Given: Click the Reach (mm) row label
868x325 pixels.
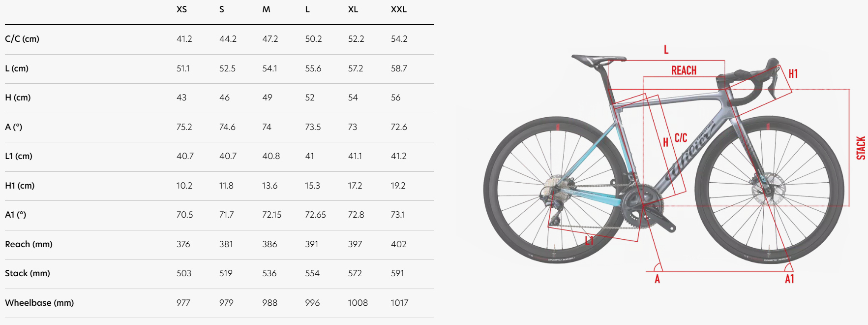Looking at the screenshot, I should coord(29,244).
